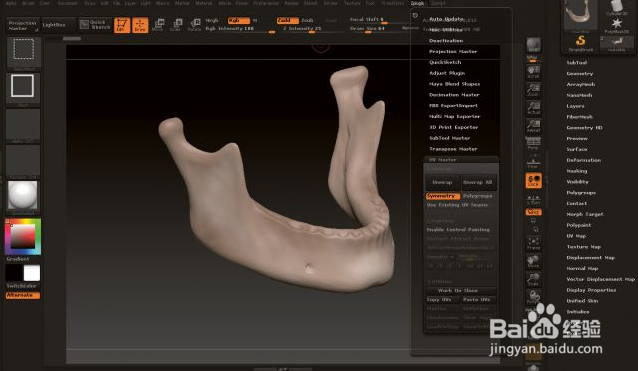
Task: Select the Move transform icon
Action: tap(158, 25)
